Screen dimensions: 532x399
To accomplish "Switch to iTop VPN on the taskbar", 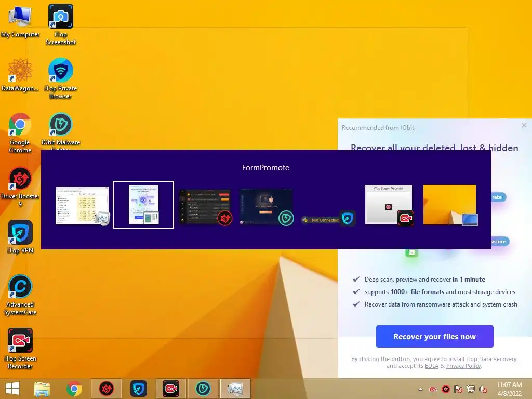I will click(138, 389).
